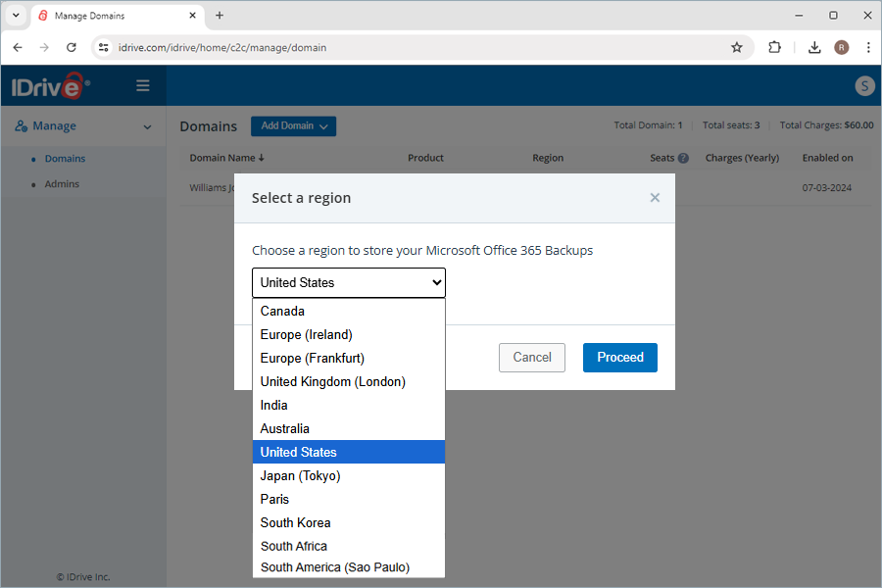
Task: Open the Chrome three-dot menu
Action: pyautogui.click(x=868, y=47)
